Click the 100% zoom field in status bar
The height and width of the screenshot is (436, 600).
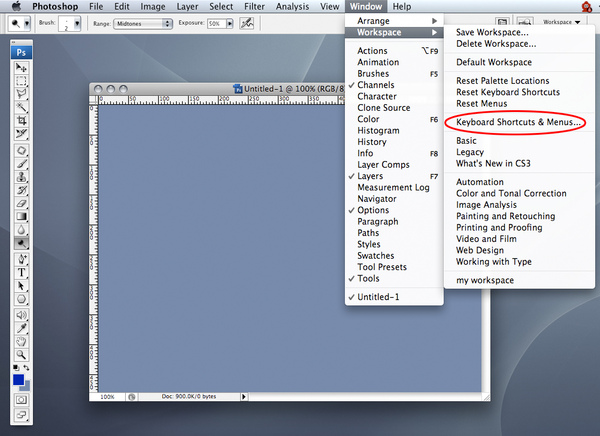point(107,397)
